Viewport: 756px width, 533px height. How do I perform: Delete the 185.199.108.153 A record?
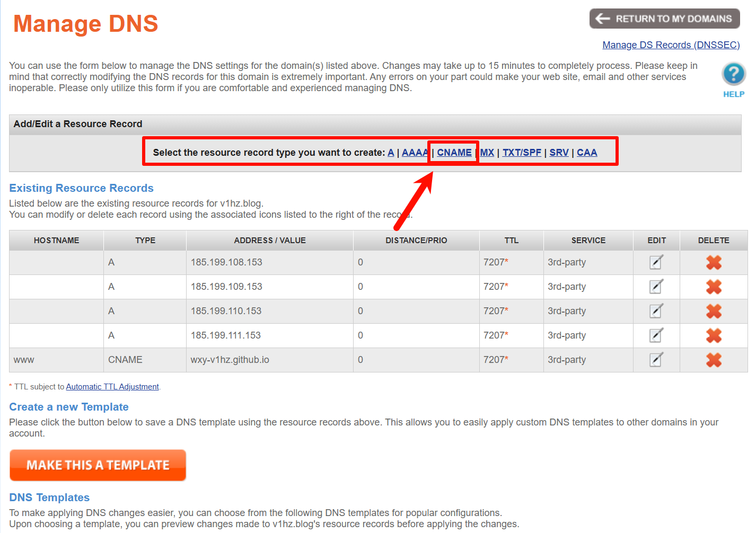pos(714,262)
